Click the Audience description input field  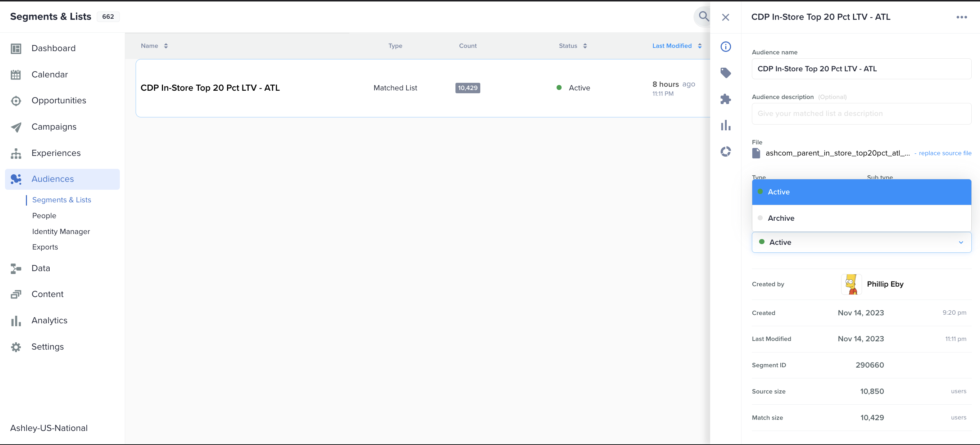pyautogui.click(x=861, y=113)
